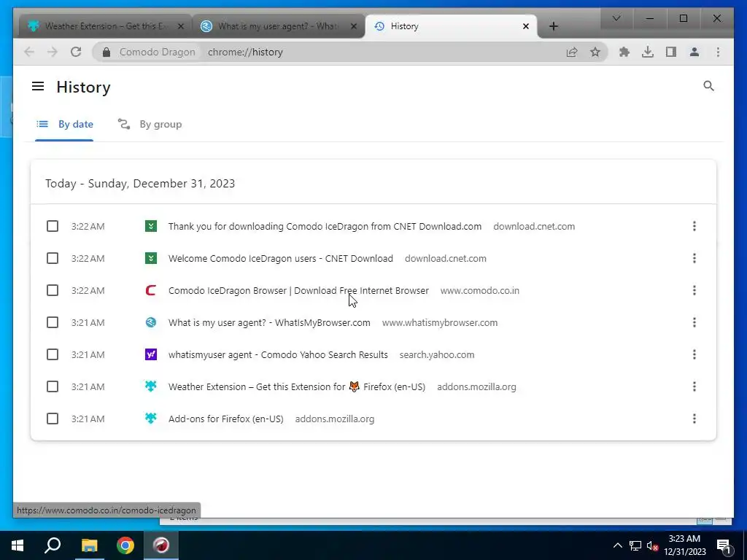Open the browser three-dot menu
The width and height of the screenshot is (747, 560).
tap(718, 52)
